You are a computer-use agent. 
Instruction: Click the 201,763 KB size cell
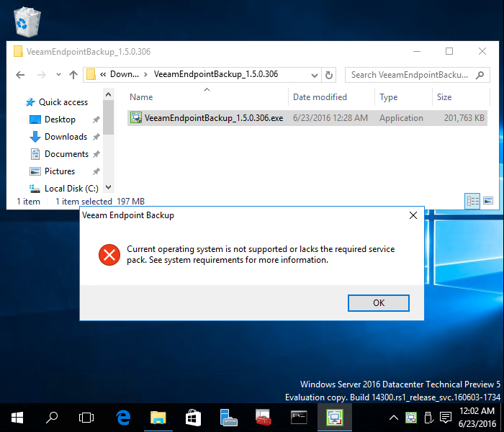pos(464,118)
